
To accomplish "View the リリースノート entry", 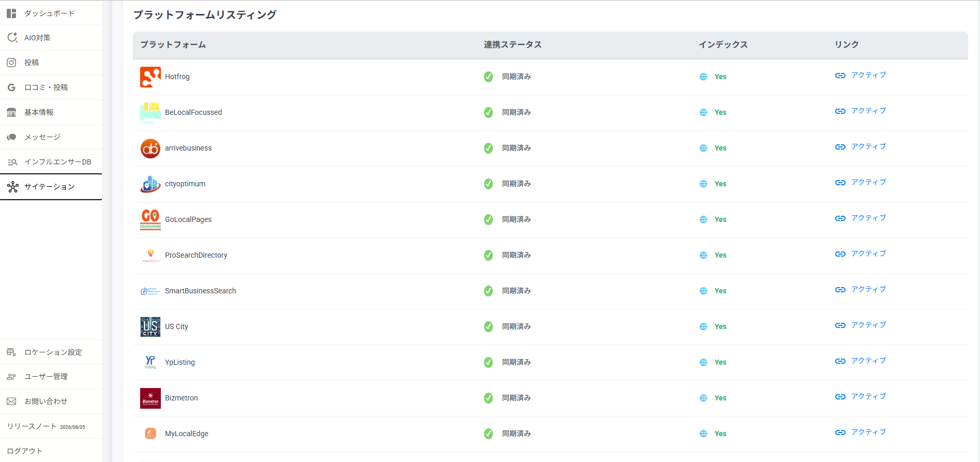I will (x=51, y=426).
